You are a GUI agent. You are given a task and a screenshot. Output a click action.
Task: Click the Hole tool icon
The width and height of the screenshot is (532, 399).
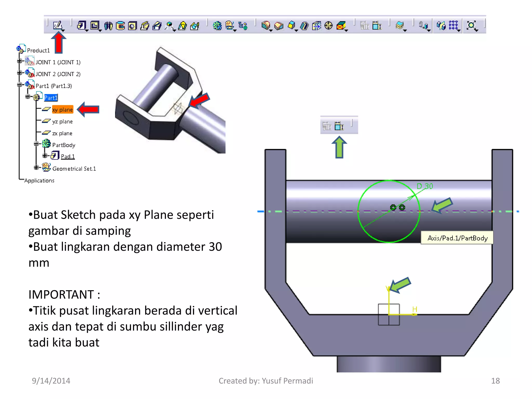point(132,26)
